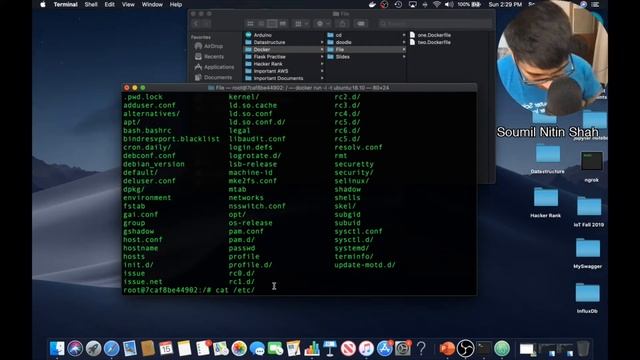The height and width of the screenshot is (360, 640).
Task: Open Calendar icon in the Dock
Action: point(166,349)
